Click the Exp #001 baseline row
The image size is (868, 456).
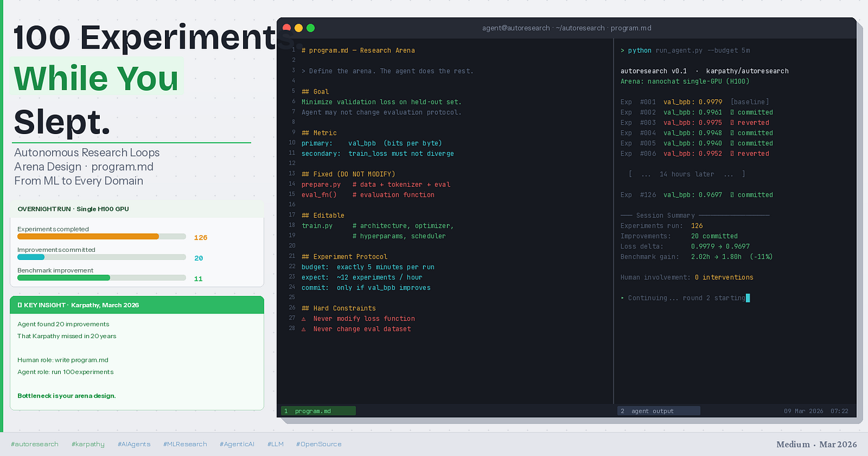tap(695, 102)
